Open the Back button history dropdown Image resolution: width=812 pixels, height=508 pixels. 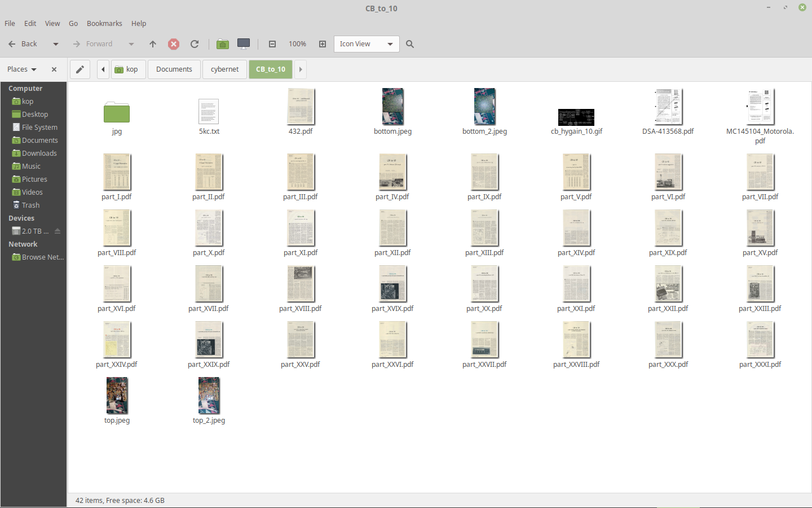(x=55, y=43)
